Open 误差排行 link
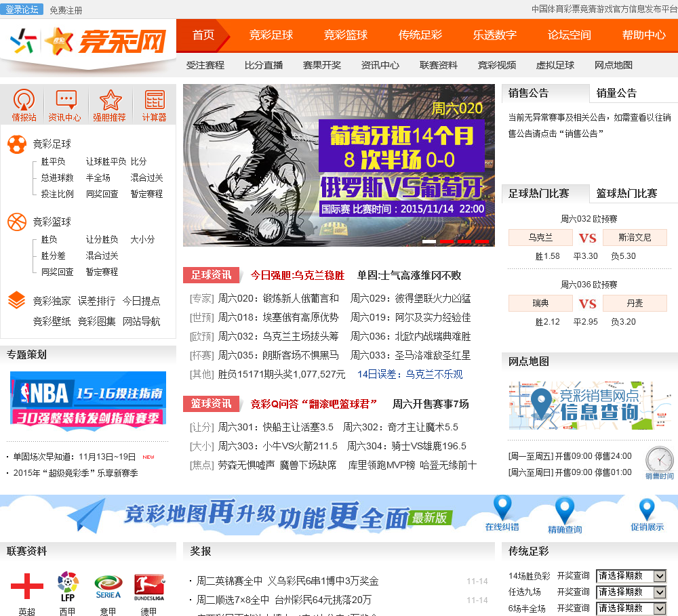The height and width of the screenshot is (616, 678). point(96,301)
